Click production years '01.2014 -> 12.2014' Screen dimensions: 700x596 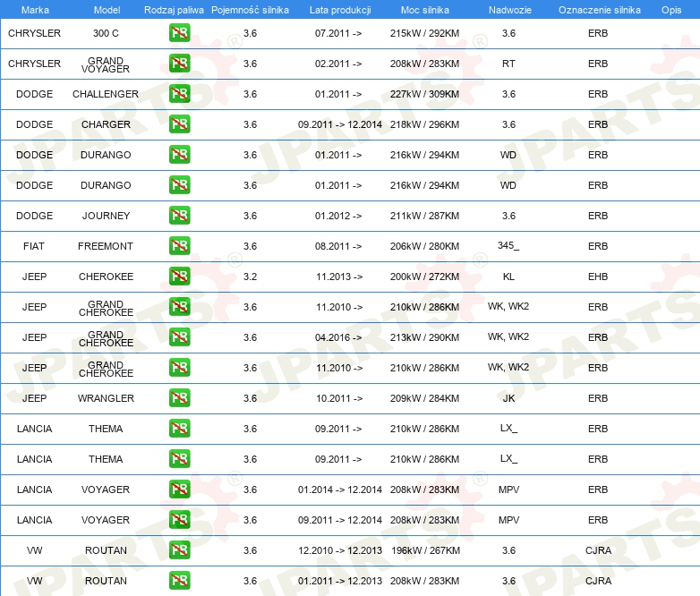click(340, 490)
